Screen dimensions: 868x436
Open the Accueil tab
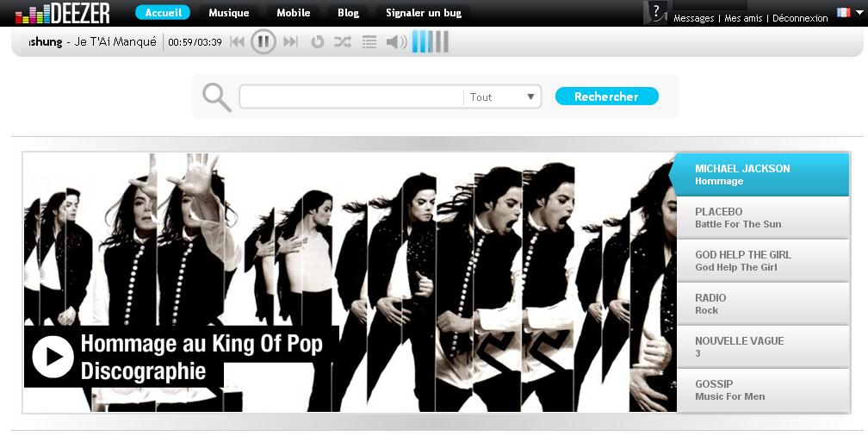(163, 13)
